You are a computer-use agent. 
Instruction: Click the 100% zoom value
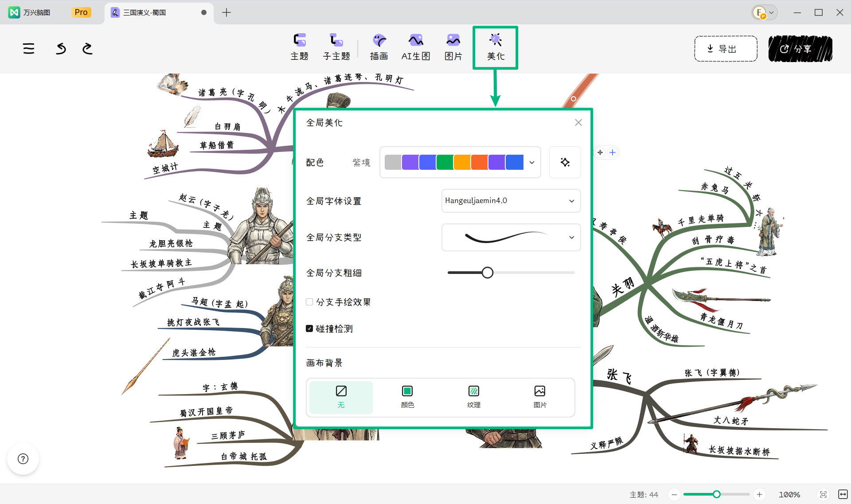pos(789,494)
